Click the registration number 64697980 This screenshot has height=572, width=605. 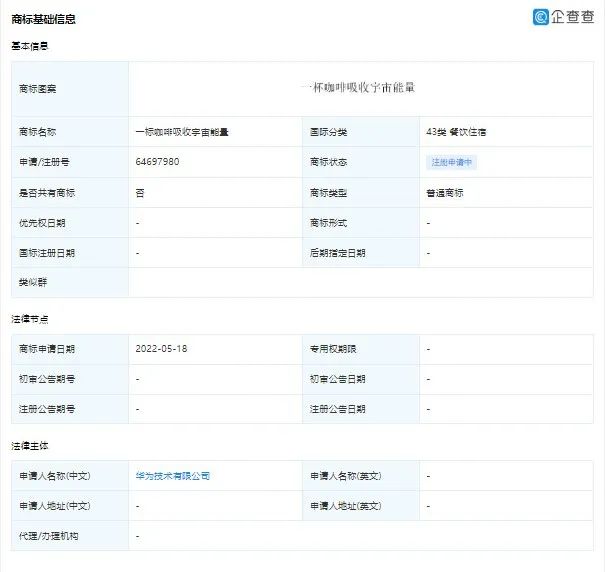pyautogui.click(x=157, y=162)
